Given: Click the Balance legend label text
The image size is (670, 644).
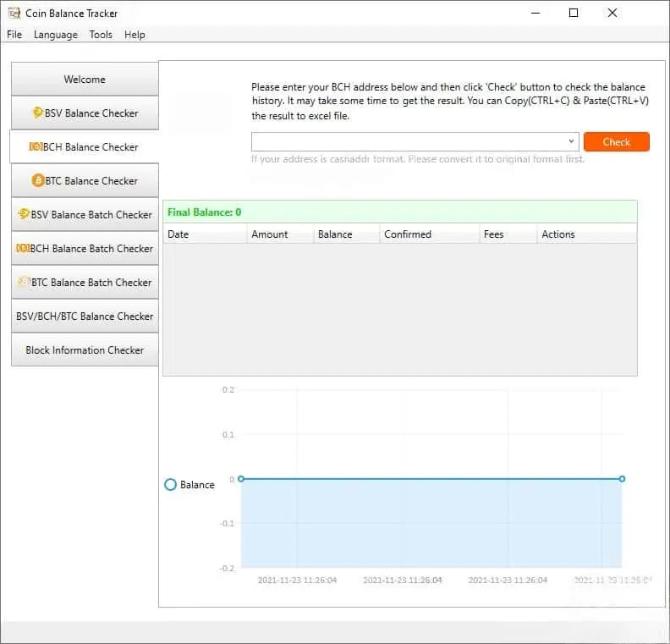Looking at the screenshot, I should pos(197,485).
